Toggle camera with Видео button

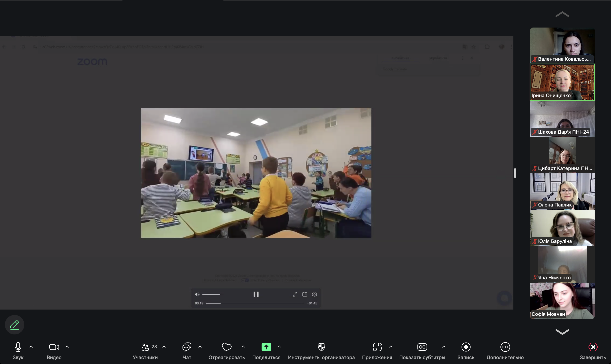pyautogui.click(x=54, y=347)
